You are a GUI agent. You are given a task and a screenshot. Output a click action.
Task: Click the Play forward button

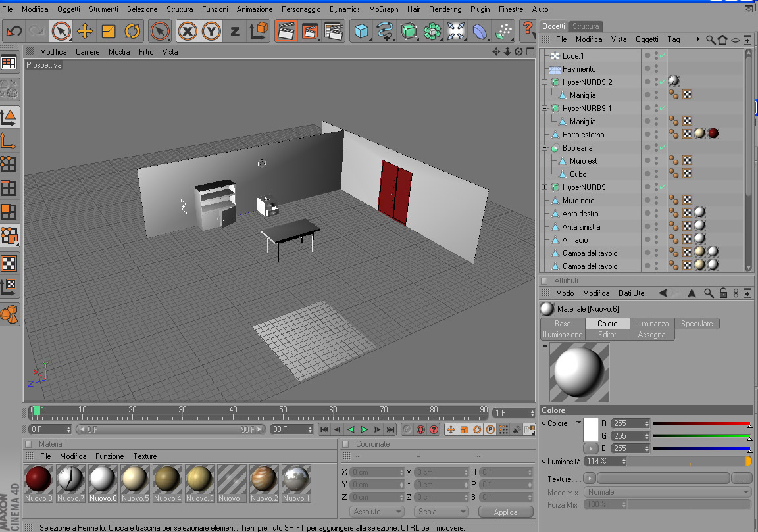click(365, 429)
